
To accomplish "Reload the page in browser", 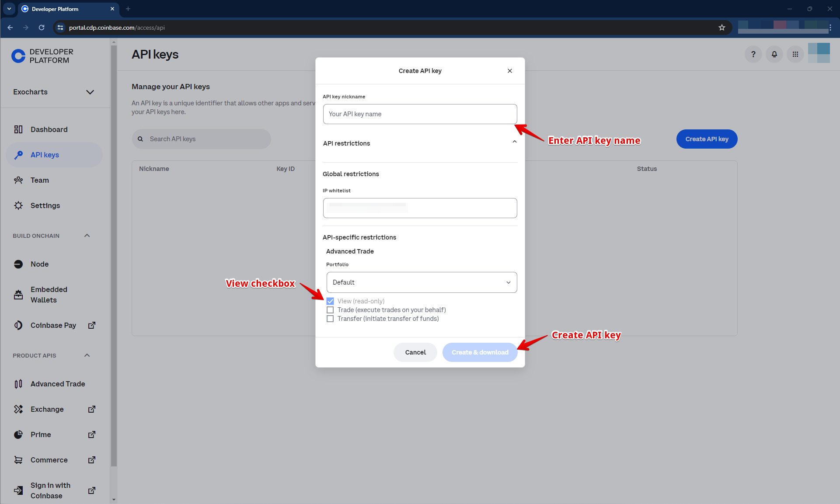I will (42, 28).
